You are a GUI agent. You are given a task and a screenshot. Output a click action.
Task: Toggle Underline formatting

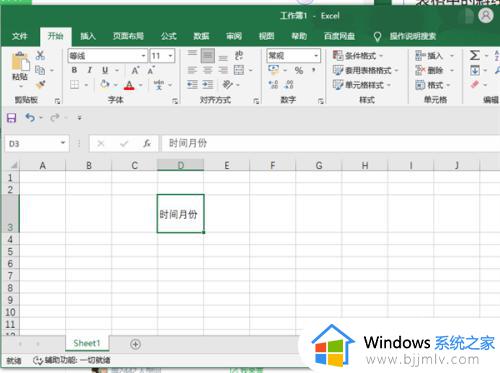point(105,70)
